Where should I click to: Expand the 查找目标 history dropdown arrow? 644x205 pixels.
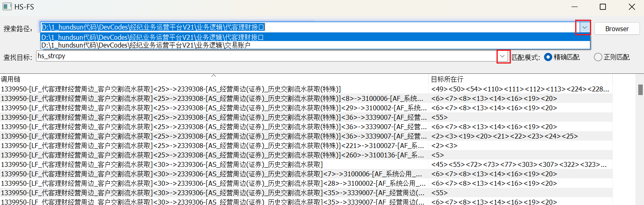click(x=503, y=56)
